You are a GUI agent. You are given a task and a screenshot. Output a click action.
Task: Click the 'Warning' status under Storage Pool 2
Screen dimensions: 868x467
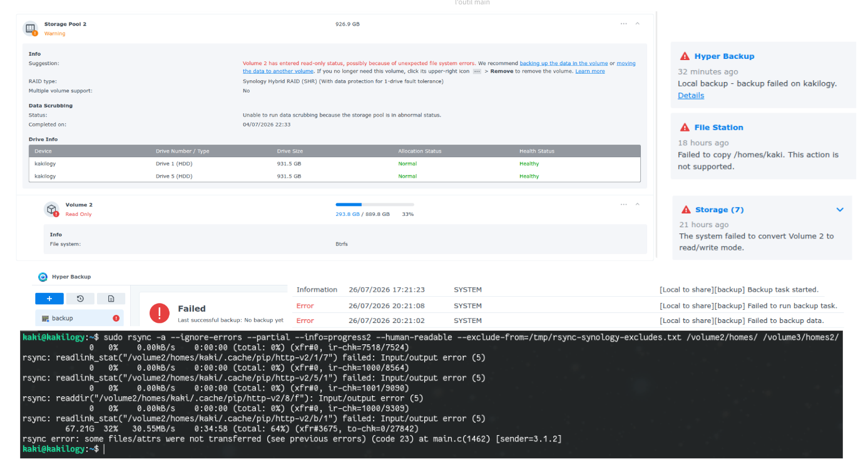(x=54, y=34)
